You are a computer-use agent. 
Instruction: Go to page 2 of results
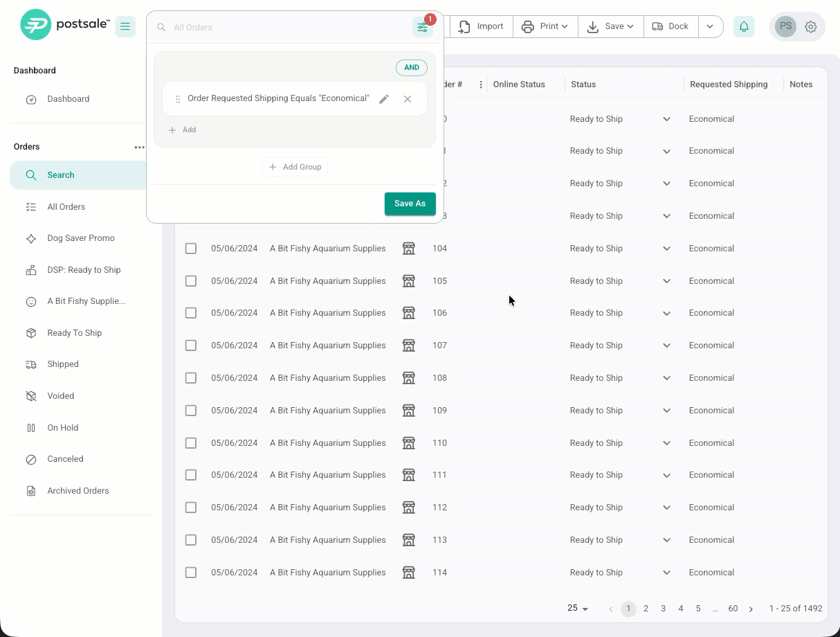pos(646,609)
